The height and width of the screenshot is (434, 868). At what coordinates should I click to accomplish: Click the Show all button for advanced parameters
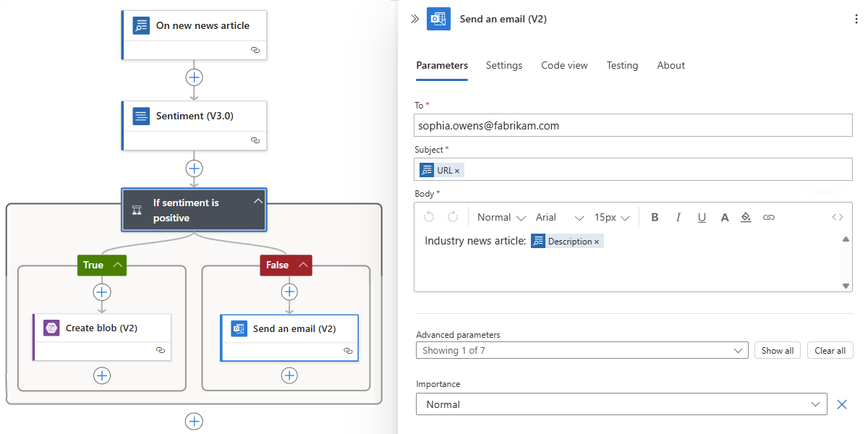(777, 350)
